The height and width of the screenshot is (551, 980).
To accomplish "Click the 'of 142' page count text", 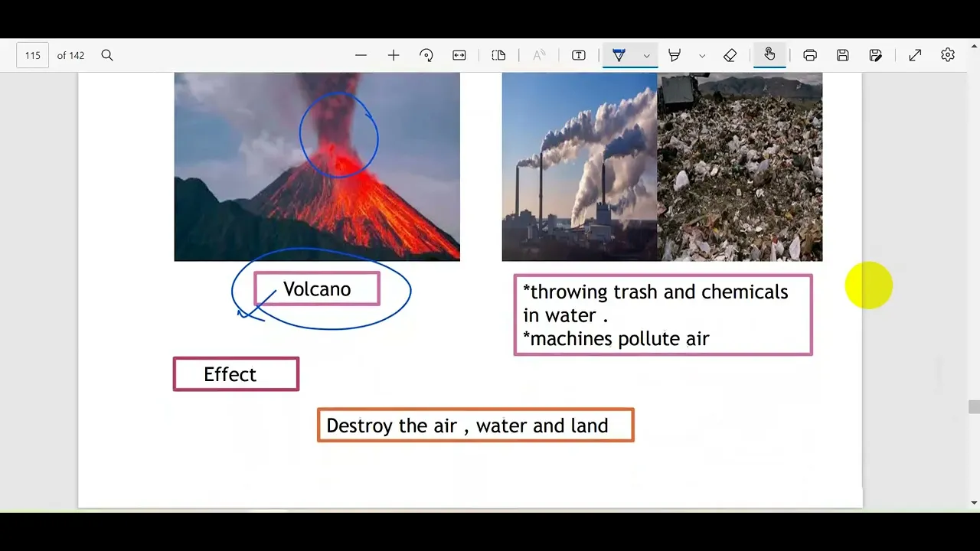I will (70, 55).
